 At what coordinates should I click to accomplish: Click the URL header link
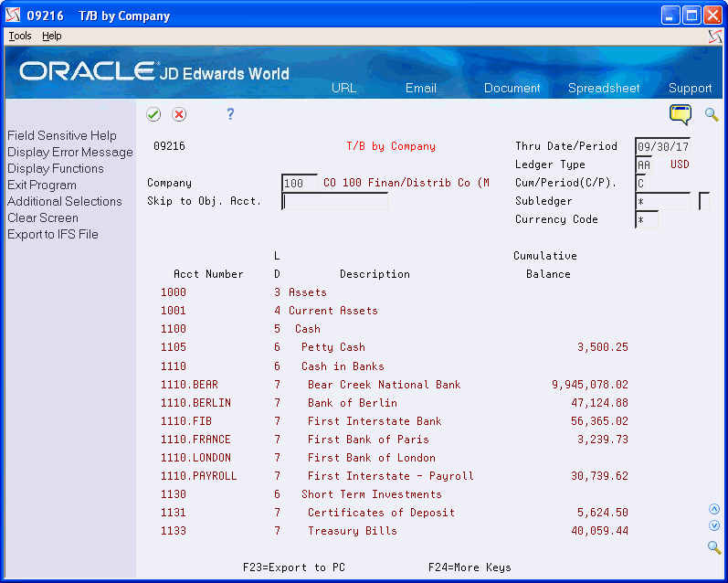[x=343, y=89]
